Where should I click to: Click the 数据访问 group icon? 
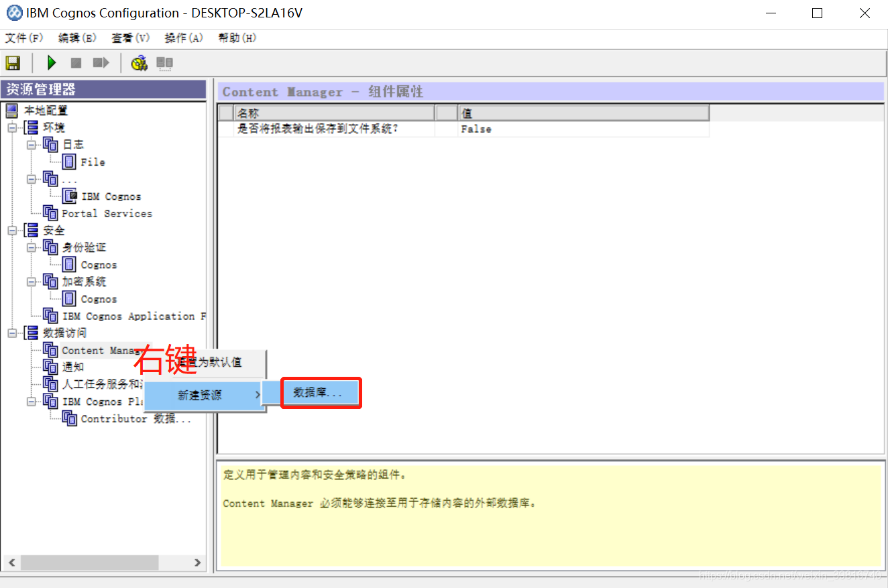click(x=32, y=333)
